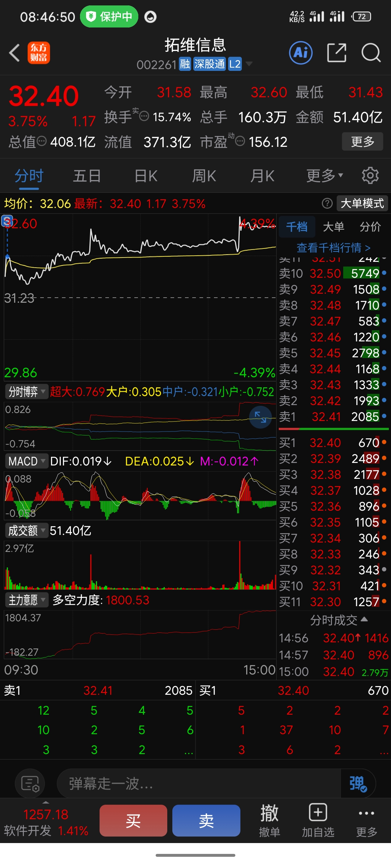The image size is (391, 868).
Task: Open the MACD indicator dropdown
Action: [26, 461]
